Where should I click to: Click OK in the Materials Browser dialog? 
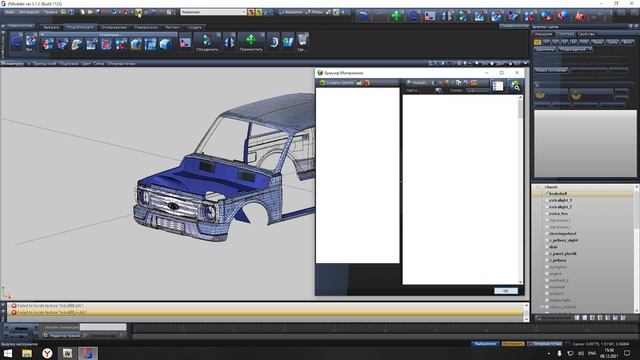(506, 291)
